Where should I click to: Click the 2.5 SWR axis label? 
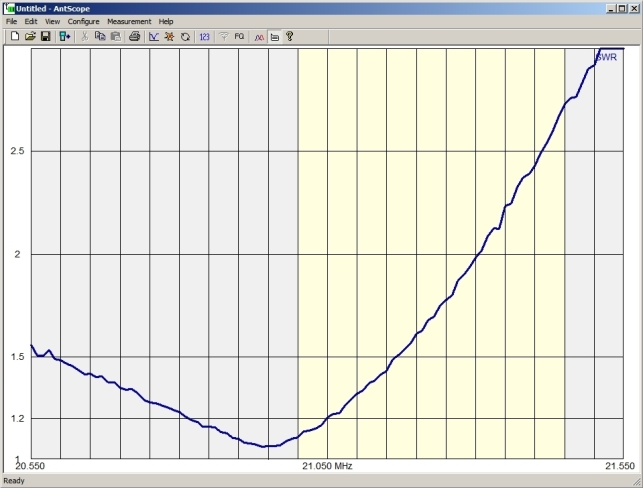(x=17, y=151)
